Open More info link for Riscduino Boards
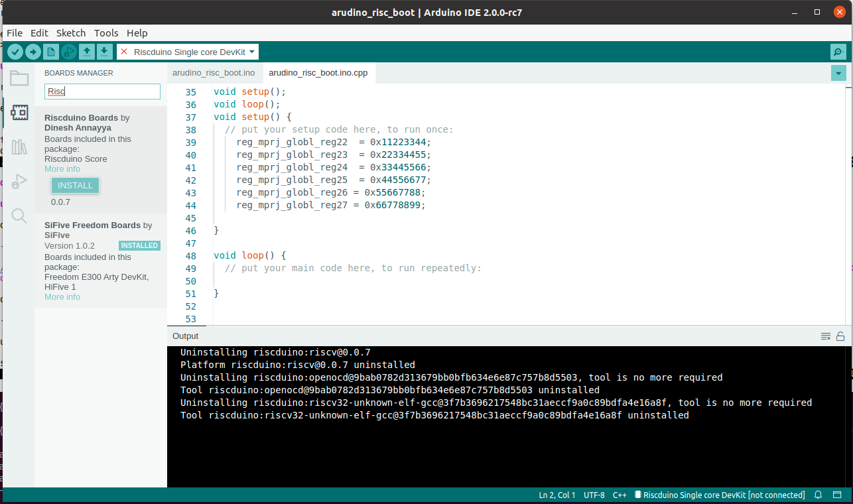The height and width of the screenshot is (504, 853). click(x=62, y=169)
